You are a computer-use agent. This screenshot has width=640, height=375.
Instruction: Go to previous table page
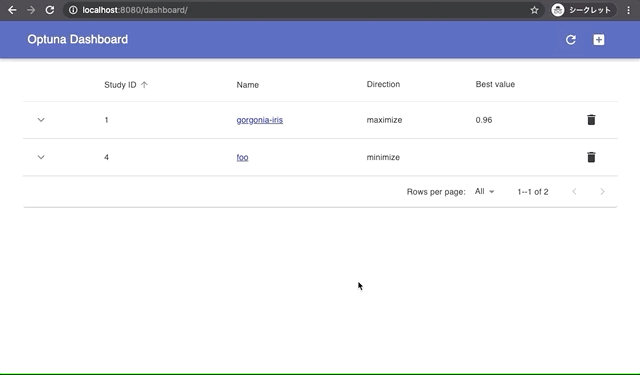click(574, 191)
